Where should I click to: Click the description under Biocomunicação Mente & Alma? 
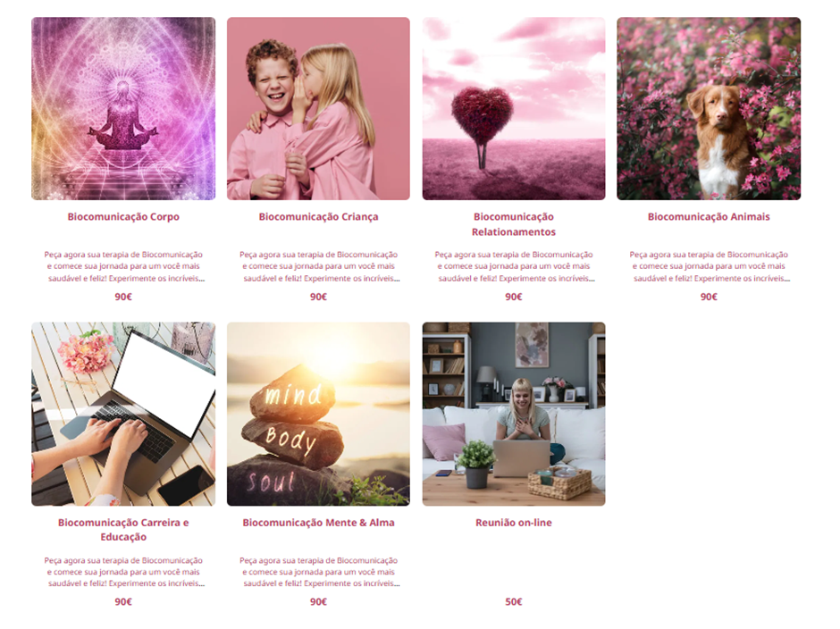click(x=318, y=572)
